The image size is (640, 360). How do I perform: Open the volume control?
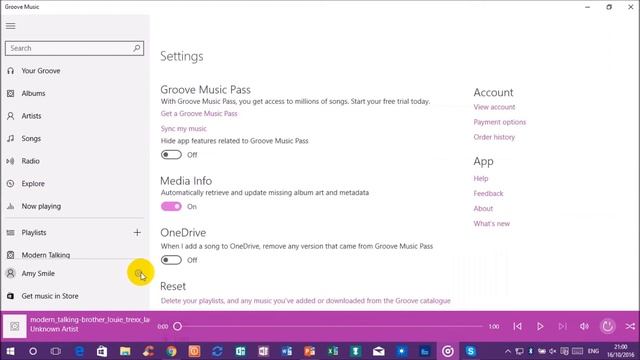pyautogui.click(x=584, y=327)
